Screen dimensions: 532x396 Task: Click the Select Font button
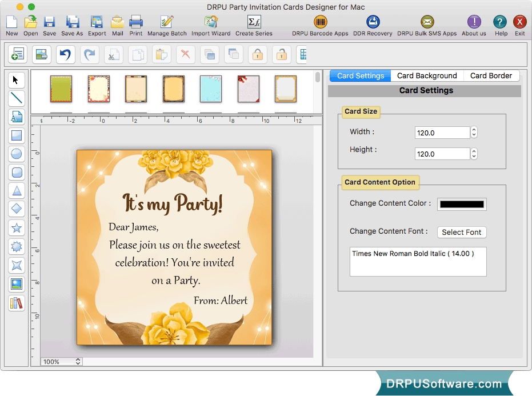(x=462, y=232)
